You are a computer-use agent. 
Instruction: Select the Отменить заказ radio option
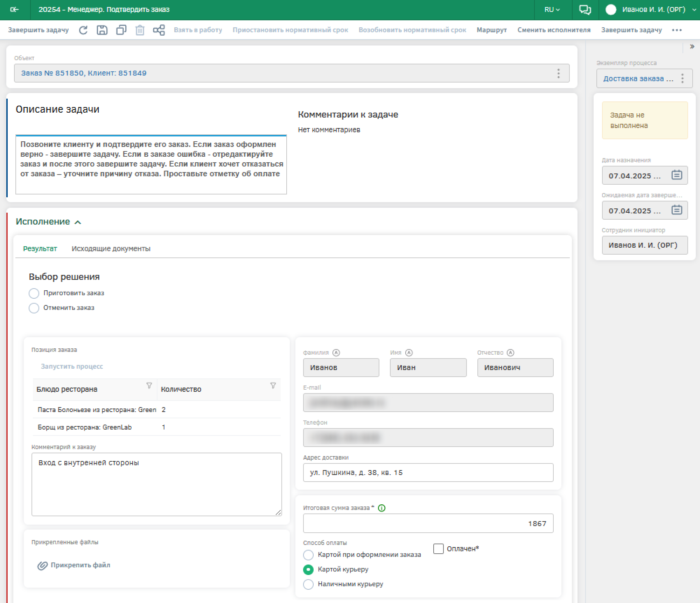pos(34,308)
